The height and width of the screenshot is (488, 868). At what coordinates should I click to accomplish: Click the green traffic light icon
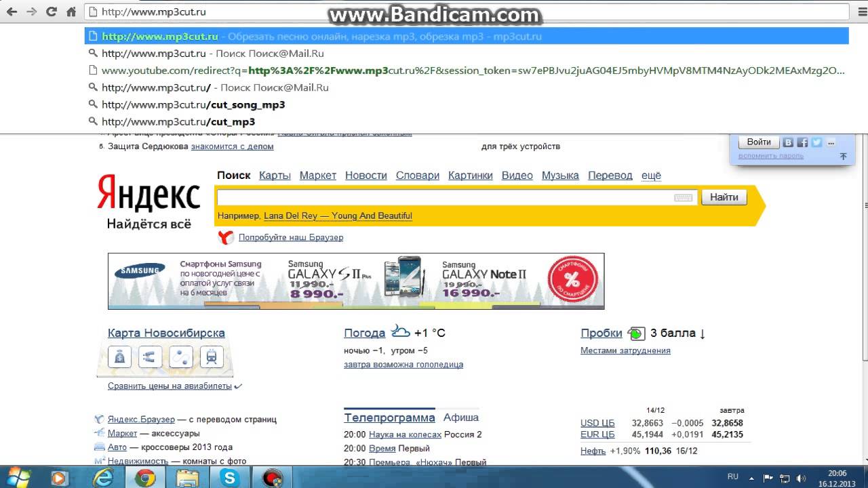click(x=636, y=333)
